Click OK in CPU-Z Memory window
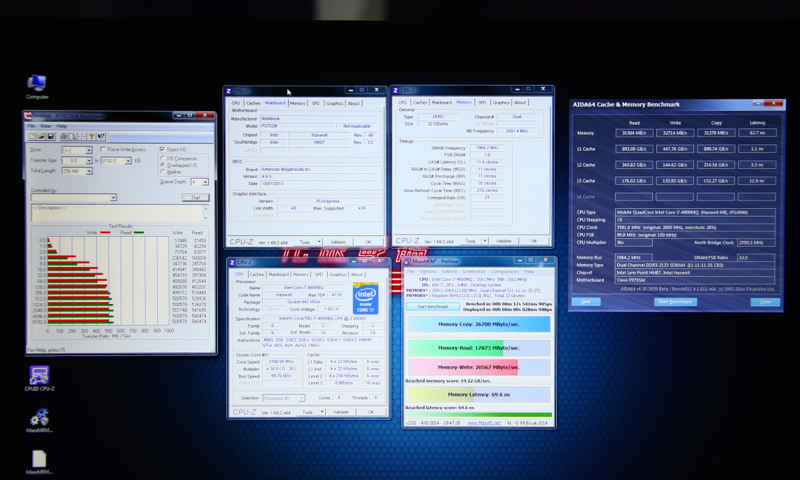The width and height of the screenshot is (800, 480). click(534, 241)
